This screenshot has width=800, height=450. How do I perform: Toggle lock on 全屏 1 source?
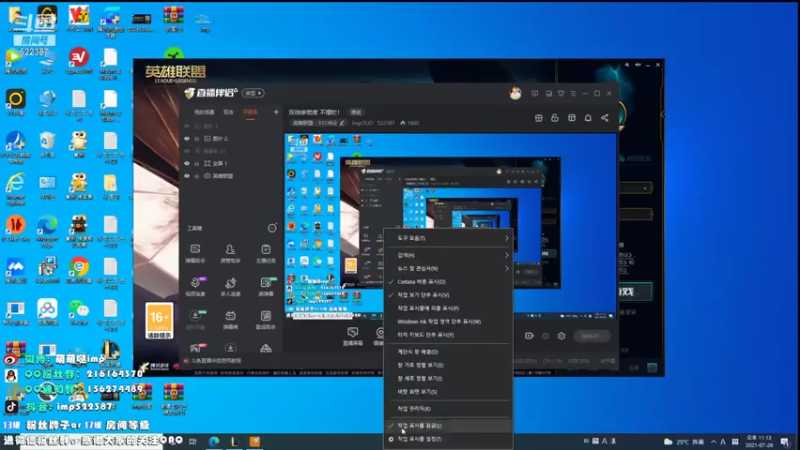coord(197,163)
